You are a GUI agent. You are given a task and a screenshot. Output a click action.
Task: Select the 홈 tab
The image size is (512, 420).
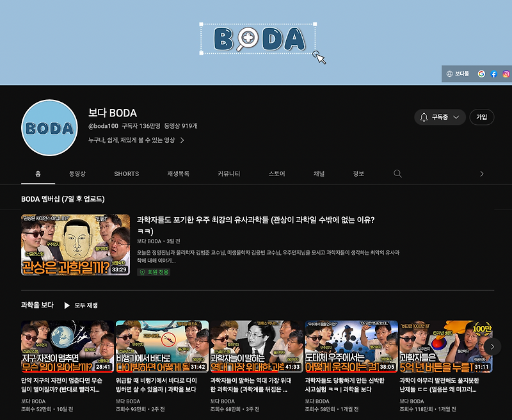(38, 174)
